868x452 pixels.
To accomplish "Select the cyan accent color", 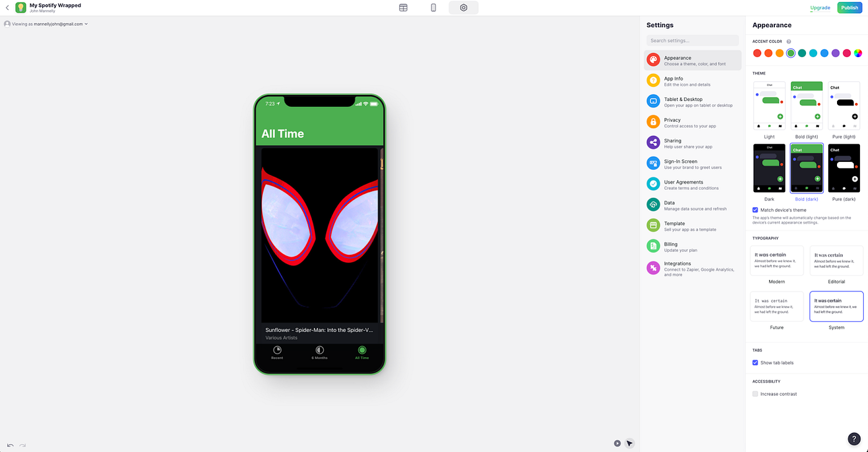I will 813,53.
